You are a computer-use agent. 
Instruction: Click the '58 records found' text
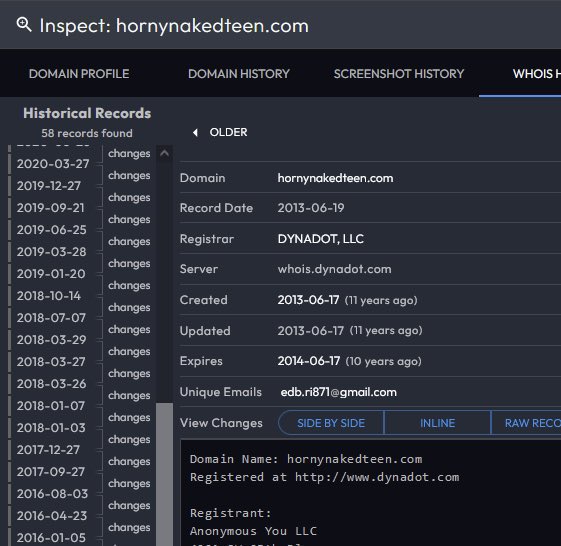87,133
